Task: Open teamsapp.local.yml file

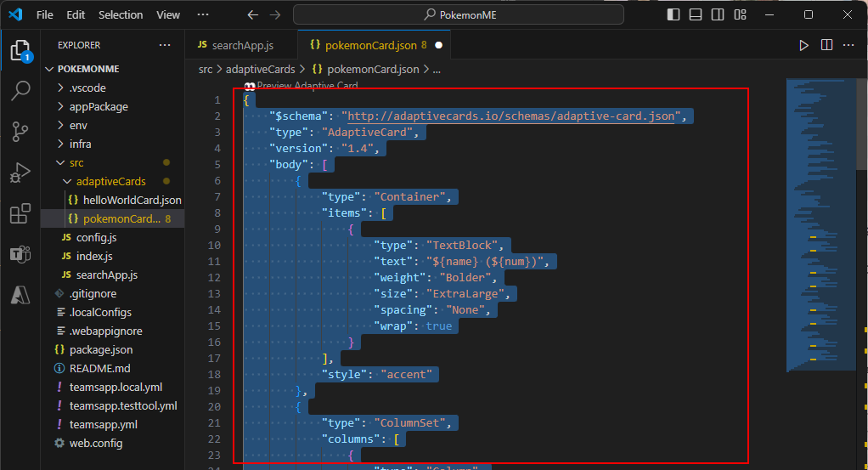Action: [112, 388]
